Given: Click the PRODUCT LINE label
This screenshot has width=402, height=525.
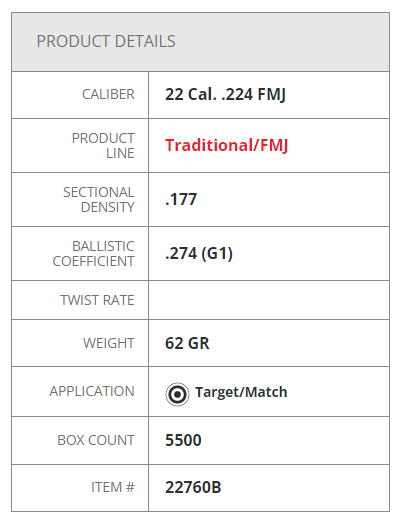Looking at the screenshot, I should tap(103, 146).
